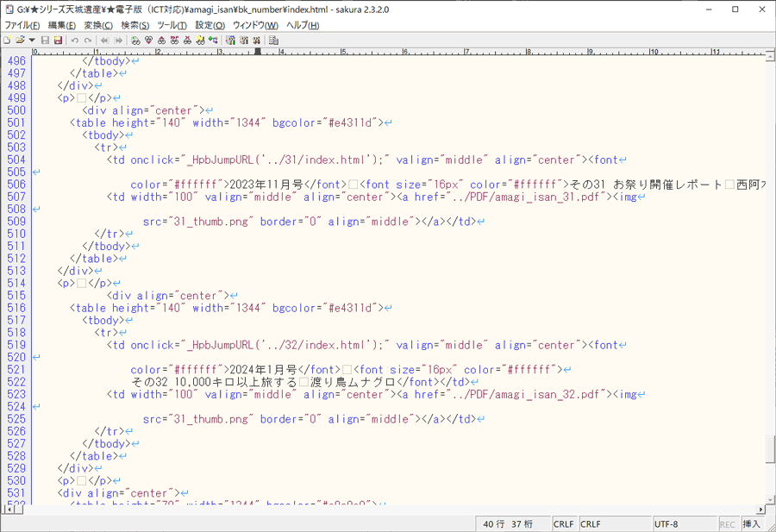The height and width of the screenshot is (532, 776).
Task: Click the New file icon in toolbar
Action: click(x=7, y=40)
